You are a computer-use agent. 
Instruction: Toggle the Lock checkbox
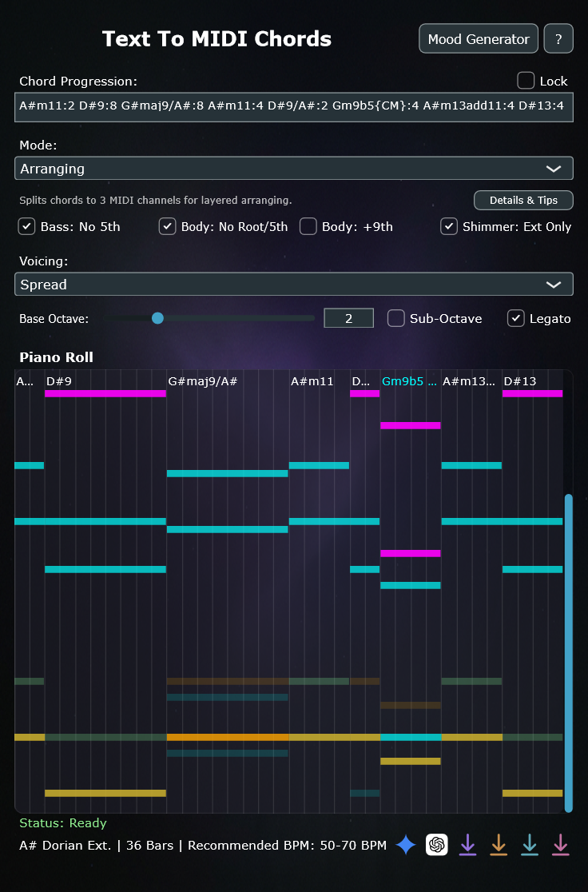coord(526,81)
